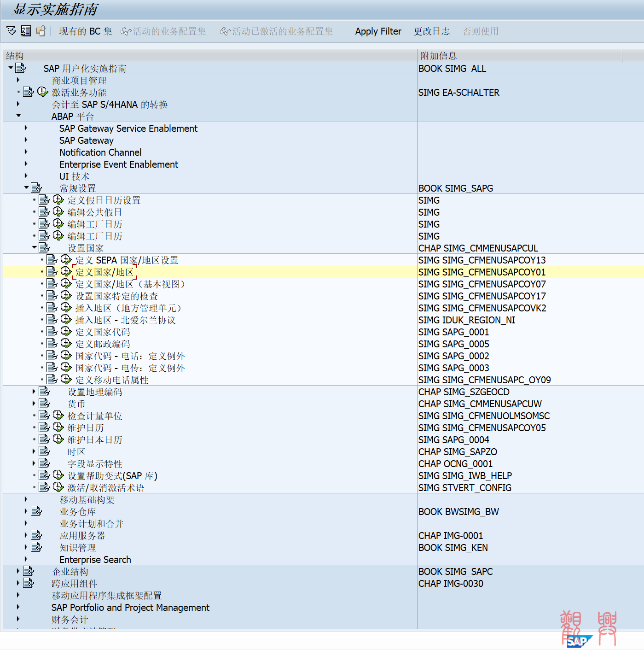Open documentation icon for 激活业务功能
This screenshot has width=644, height=650.
tap(29, 92)
